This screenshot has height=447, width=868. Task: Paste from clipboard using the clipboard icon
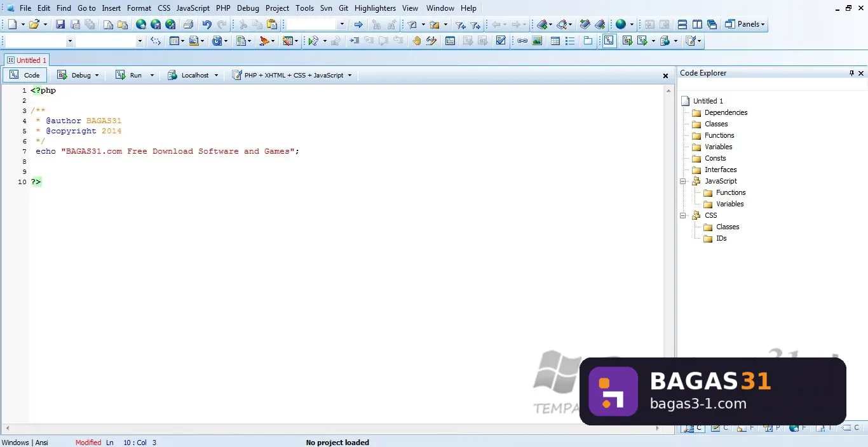coord(272,25)
